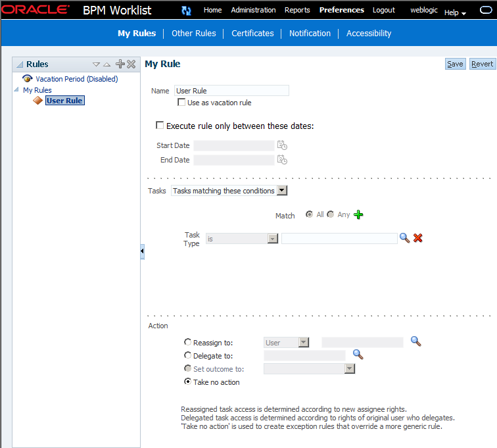497x448 pixels.
Task: Click the weblogic user name
Action: click(x=424, y=10)
